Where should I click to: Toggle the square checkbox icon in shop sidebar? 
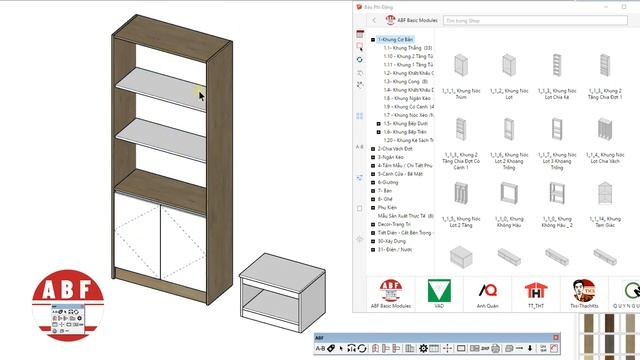[x=360, y=208]
